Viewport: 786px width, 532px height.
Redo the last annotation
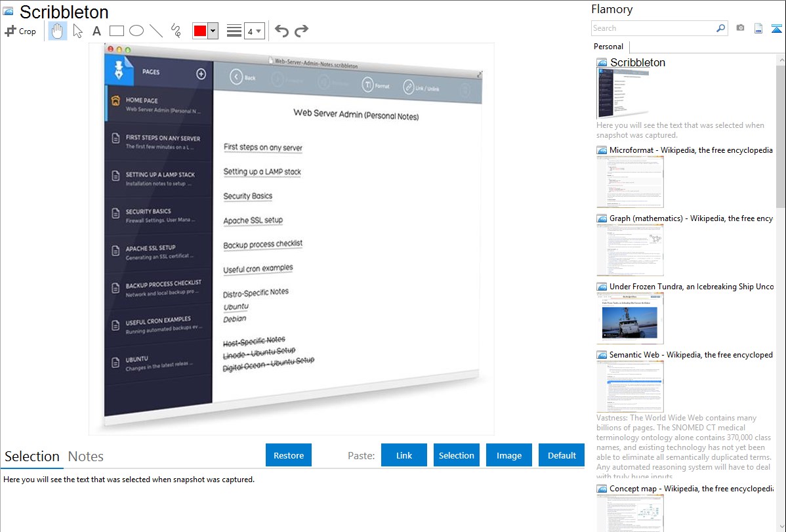coord(301,31)
